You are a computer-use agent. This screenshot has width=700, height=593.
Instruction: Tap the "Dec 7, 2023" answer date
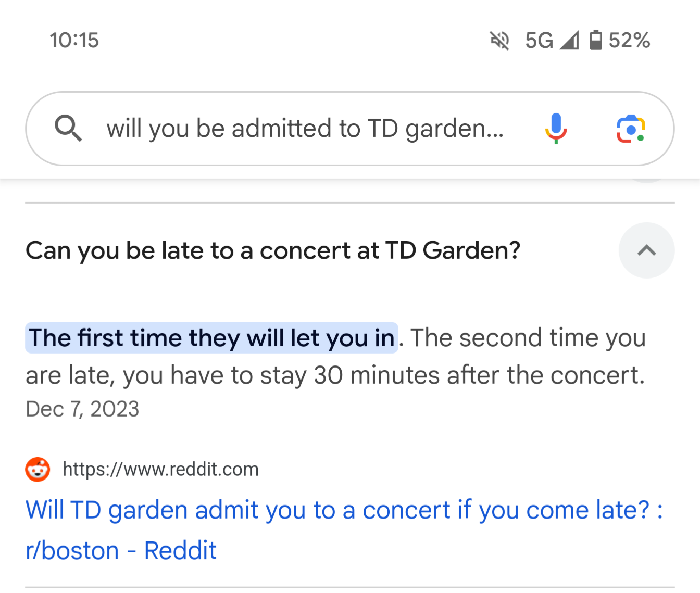[82, 409]
